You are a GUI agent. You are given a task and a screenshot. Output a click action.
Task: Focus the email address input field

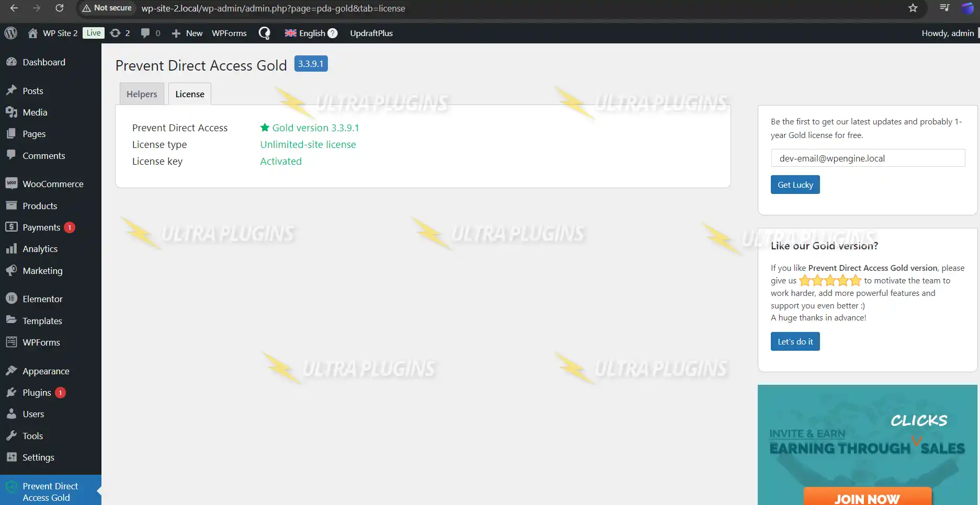pos(868,158)
